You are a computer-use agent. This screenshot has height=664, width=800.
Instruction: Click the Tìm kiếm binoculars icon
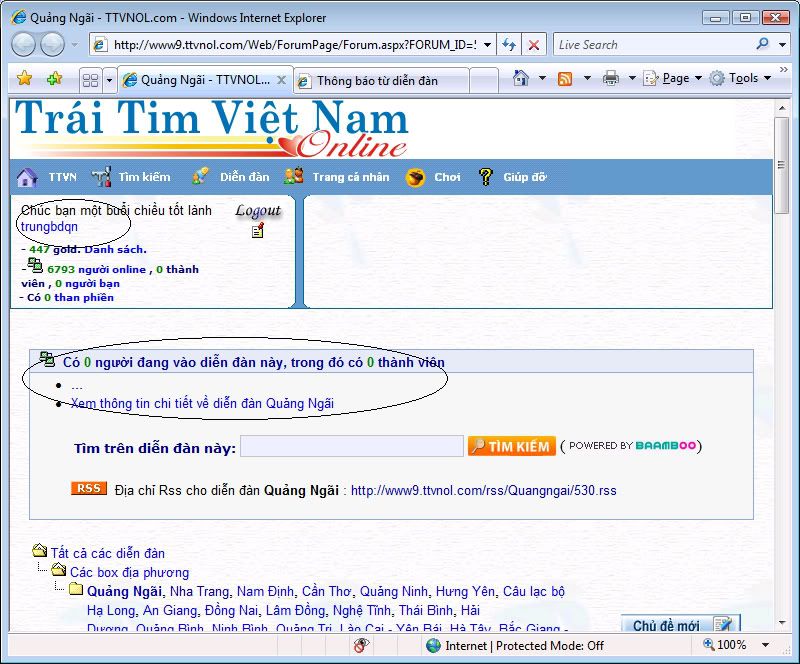[x=101, y=177]
